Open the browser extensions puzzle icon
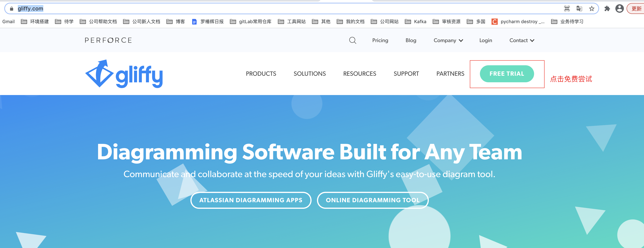Screen dimensions: 644x248 point(607,9)
